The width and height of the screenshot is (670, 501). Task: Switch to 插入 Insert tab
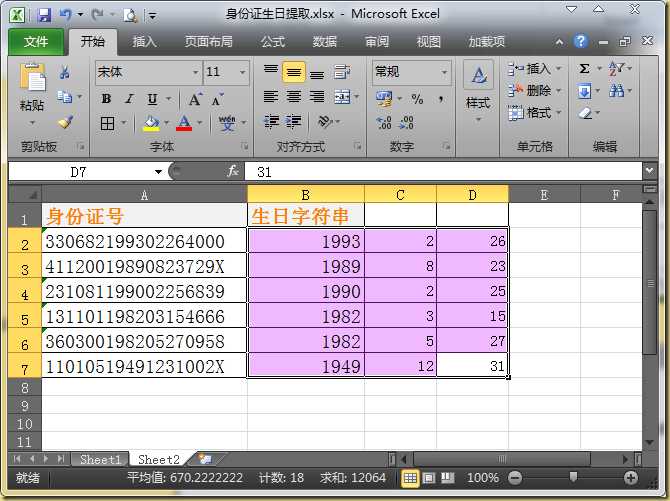tap(144, 42)
